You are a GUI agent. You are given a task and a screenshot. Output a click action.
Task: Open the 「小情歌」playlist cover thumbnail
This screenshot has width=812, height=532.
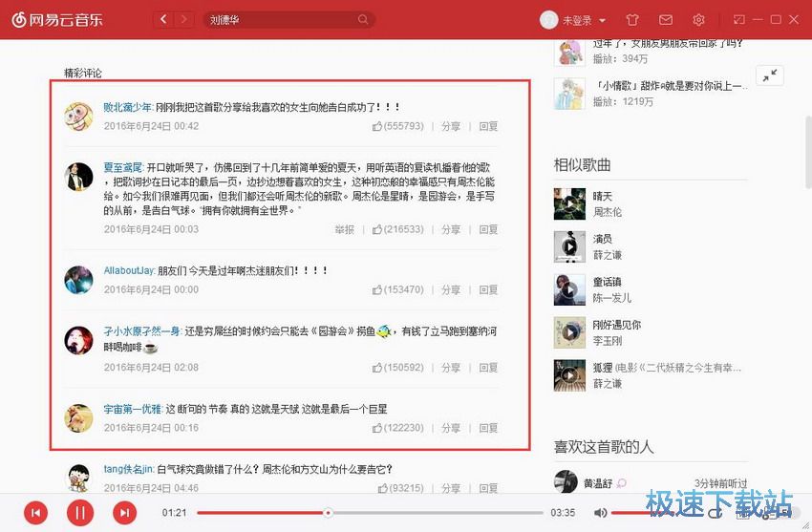pos(569,94)
